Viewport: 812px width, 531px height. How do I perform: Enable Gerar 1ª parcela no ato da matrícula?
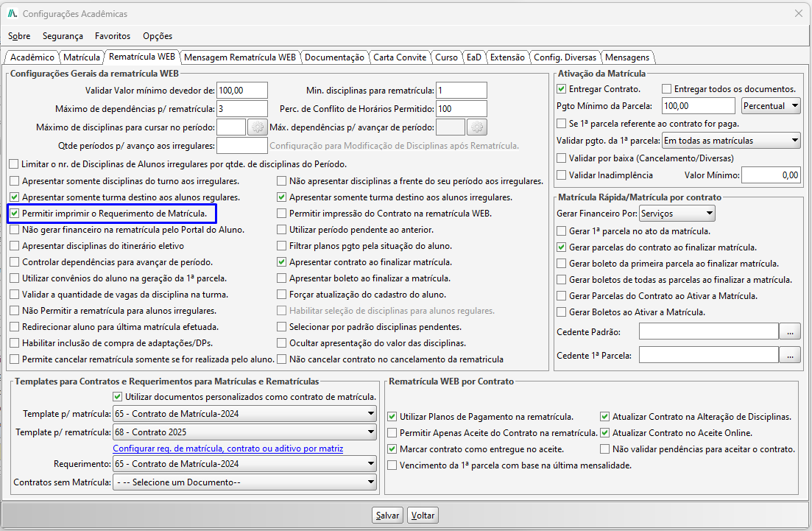coord(562,231)
